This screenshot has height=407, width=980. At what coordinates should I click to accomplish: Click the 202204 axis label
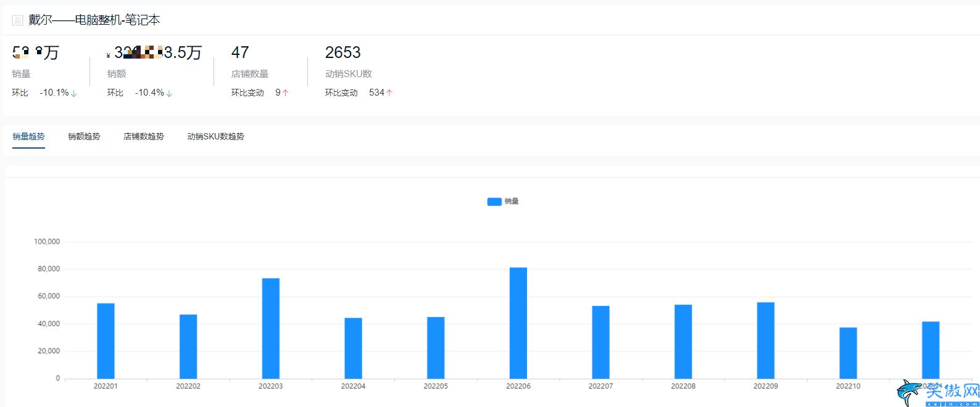pyautogui.click(x=353, y=387)
